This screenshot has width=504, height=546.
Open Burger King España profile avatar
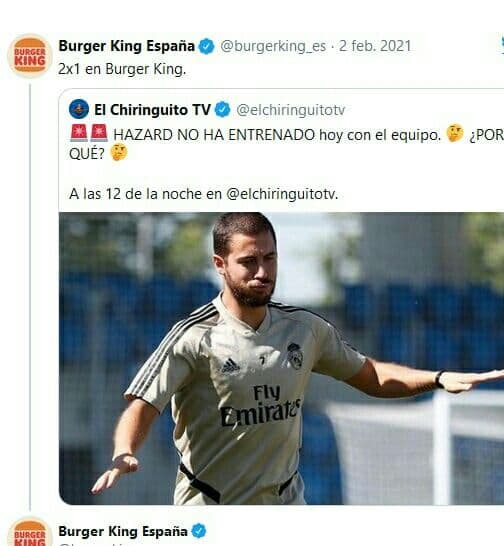[x=30, y=56]
